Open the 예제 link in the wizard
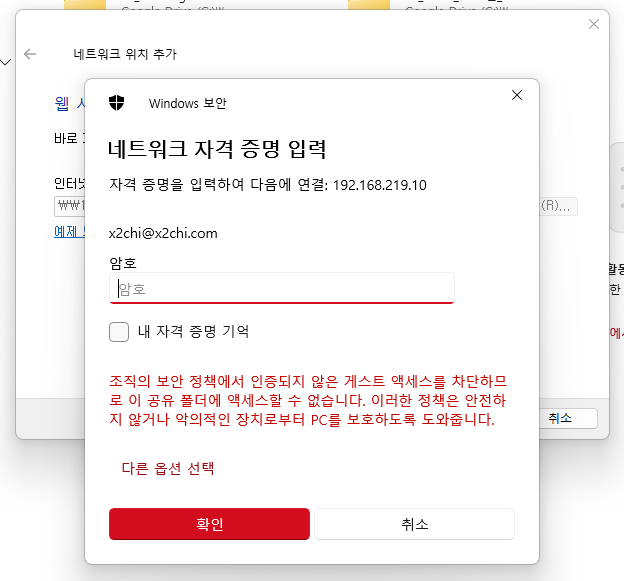The height and width of the screenshot is (581, 624). click(69, 232)
